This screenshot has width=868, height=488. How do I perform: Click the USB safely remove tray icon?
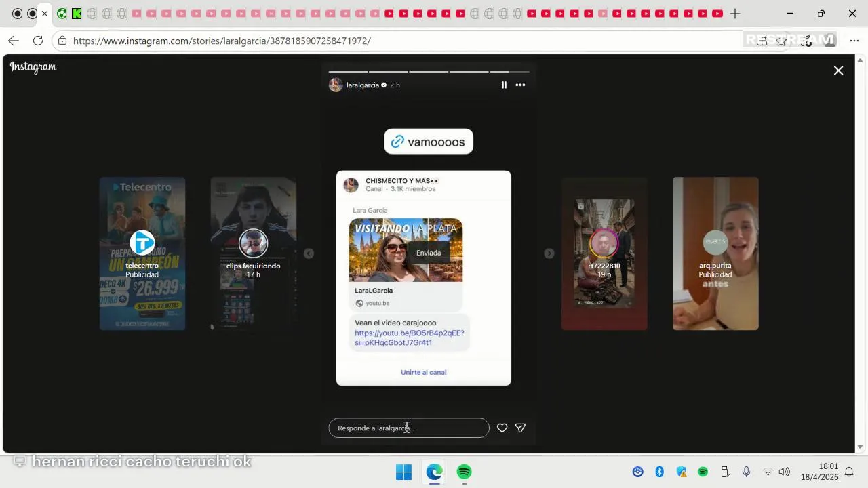(724, 472)
